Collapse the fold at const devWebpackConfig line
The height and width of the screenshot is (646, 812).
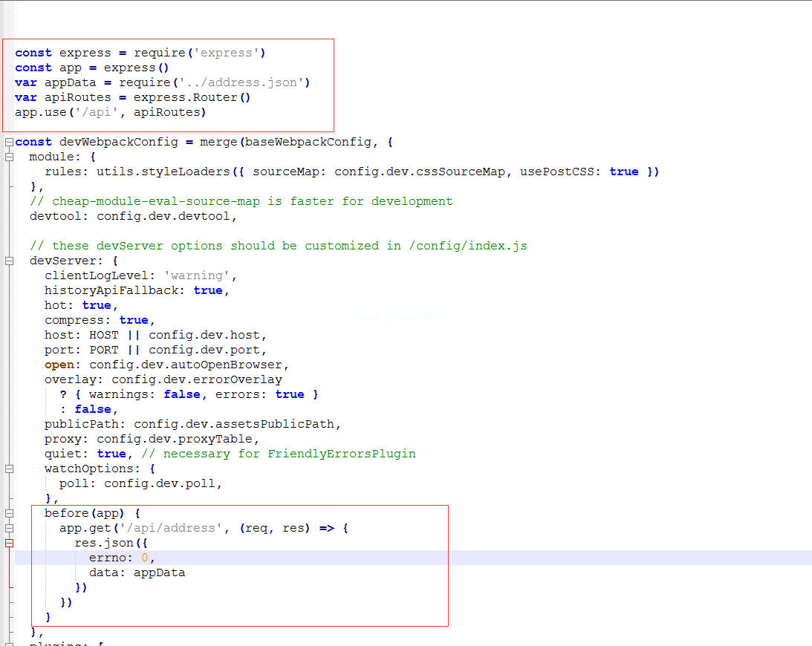coord(10,142)
